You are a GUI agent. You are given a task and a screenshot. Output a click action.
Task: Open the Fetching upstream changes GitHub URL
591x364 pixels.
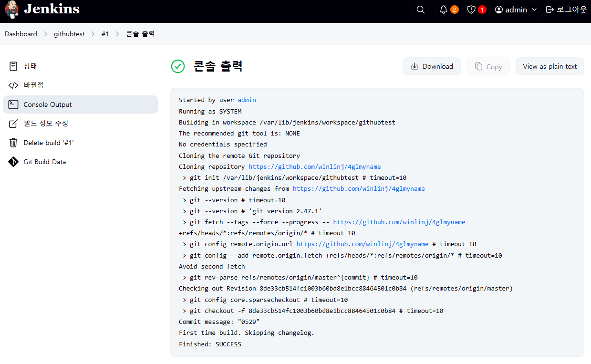tap(359, 188)
